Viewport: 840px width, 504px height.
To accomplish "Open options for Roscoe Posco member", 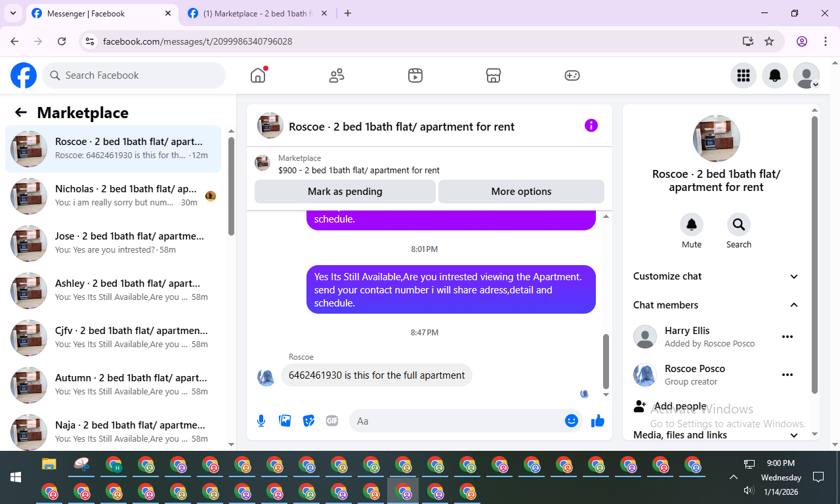I will [787, 375].
